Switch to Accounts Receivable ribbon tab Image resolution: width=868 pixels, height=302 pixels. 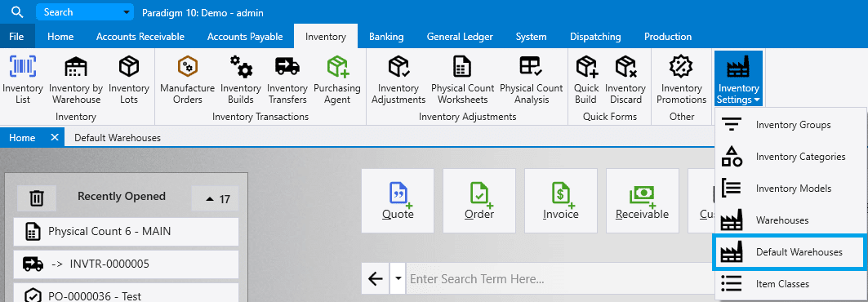tap(140, 37)
